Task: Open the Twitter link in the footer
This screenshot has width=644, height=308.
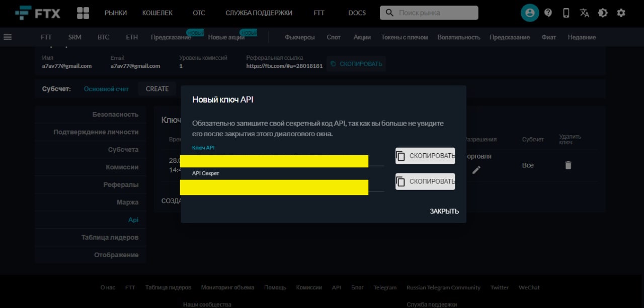Action: (499, 287)
